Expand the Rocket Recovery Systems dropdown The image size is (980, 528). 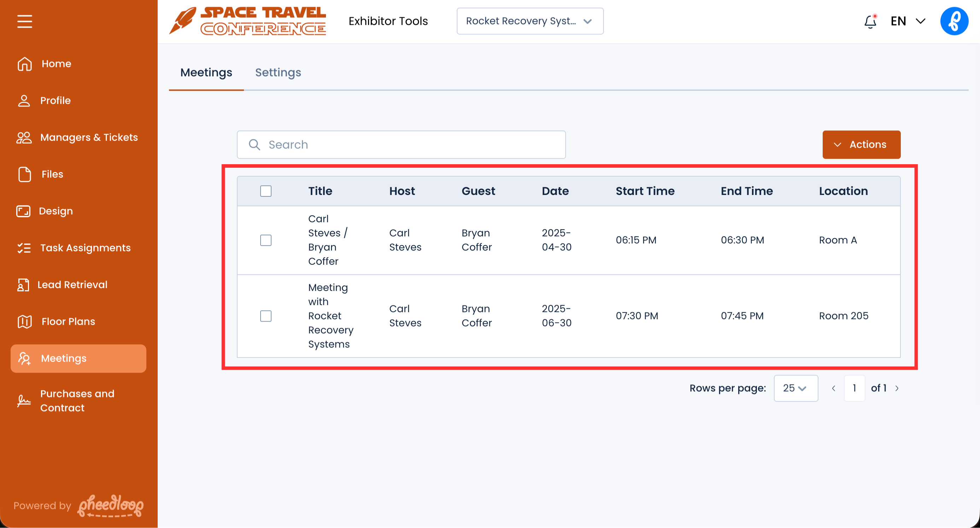click(530, 21)
